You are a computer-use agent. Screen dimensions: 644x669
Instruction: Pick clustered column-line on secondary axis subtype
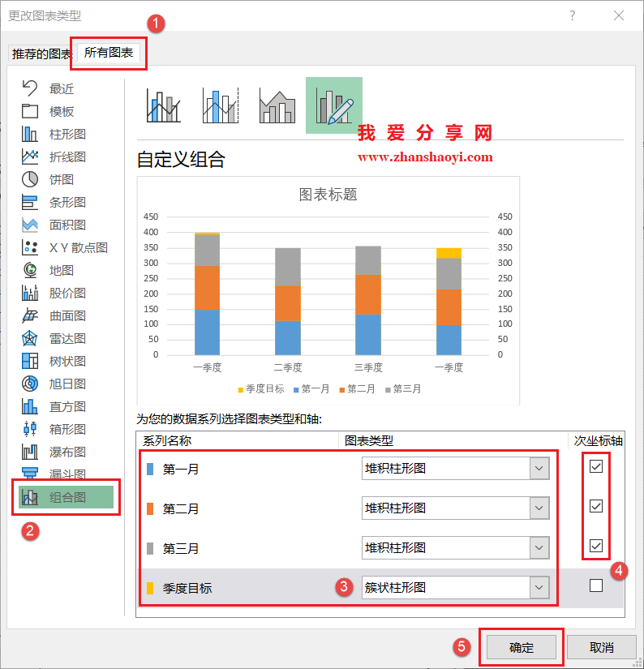coord(221,105)
